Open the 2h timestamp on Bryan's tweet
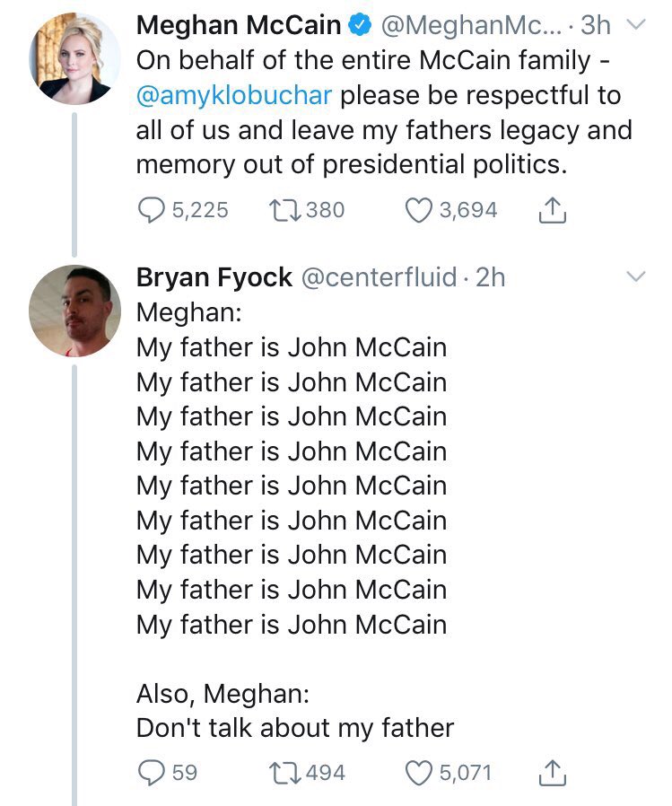 [490, 277]
